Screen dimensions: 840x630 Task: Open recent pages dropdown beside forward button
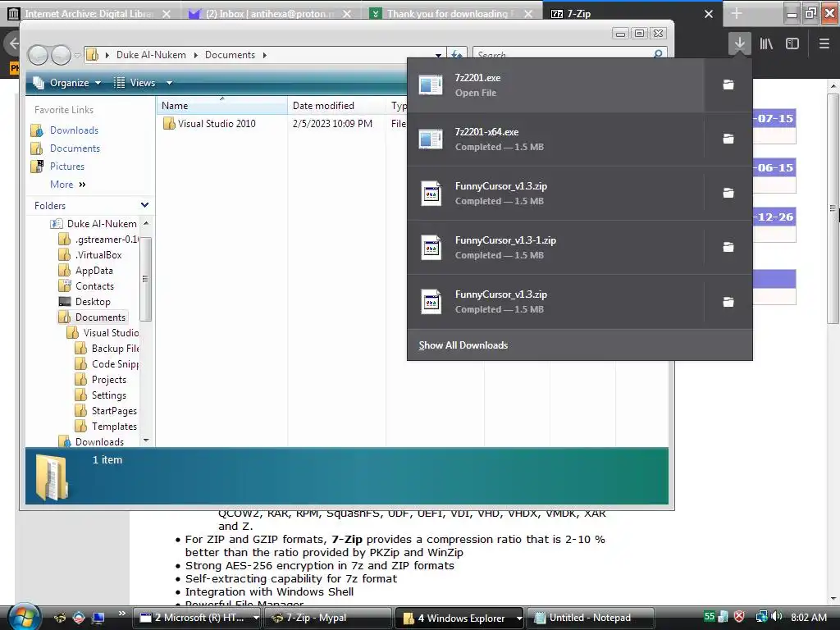point(78,55)
